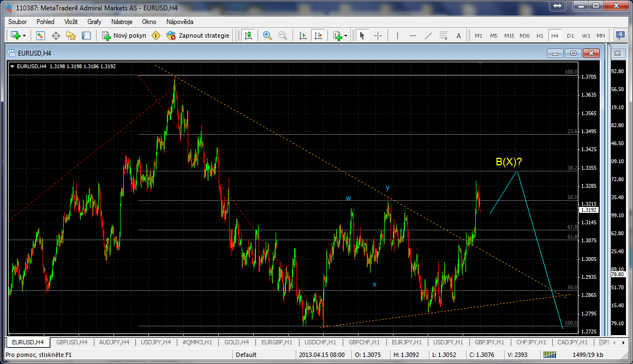Open the new chart dropdown arrow

click(x=25, y=35)
